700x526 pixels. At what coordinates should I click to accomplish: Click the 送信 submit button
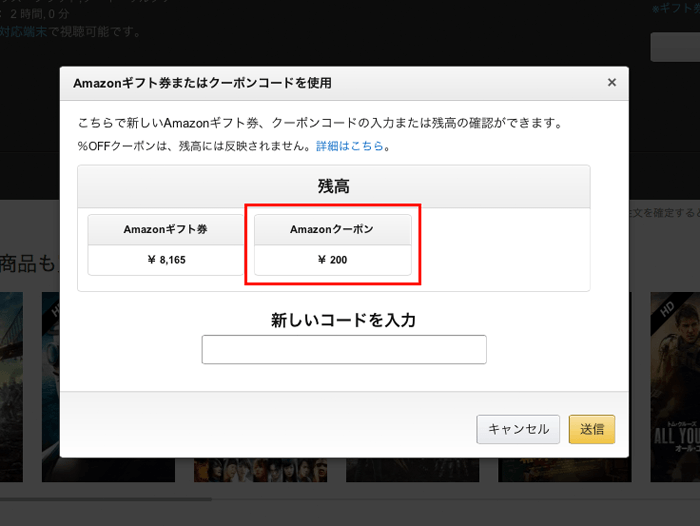pyautogui.click(x=592, y=429)
